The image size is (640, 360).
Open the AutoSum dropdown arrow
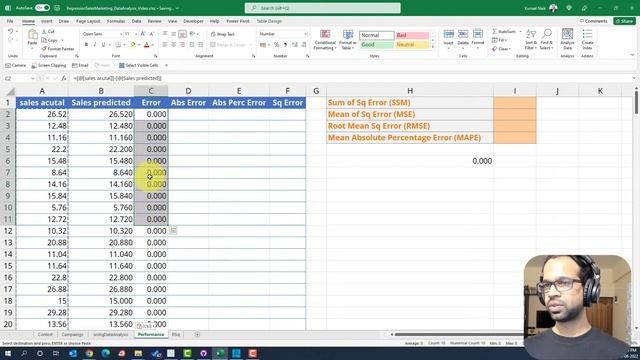point(520,31)
